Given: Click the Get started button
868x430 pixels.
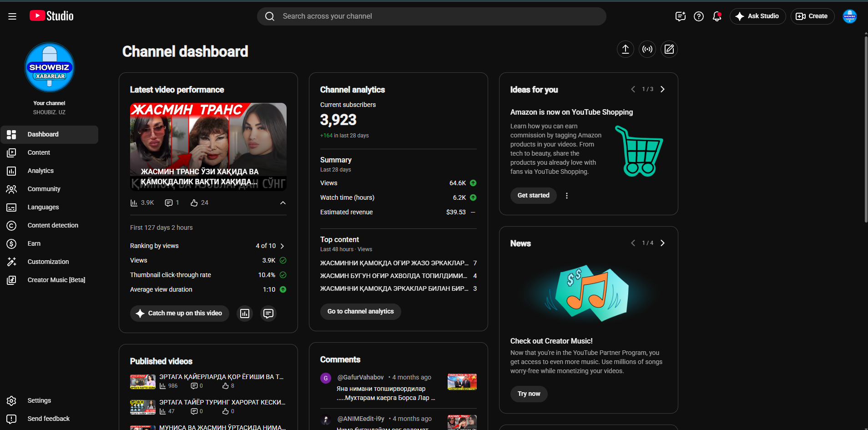Looking at the screenshot, I should tap(534, 196).
